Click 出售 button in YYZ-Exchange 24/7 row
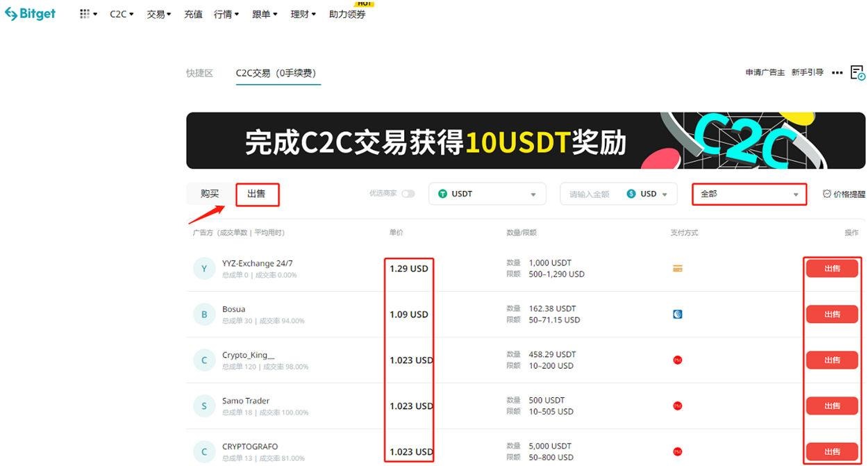868x466 pixels. (832, 267)
